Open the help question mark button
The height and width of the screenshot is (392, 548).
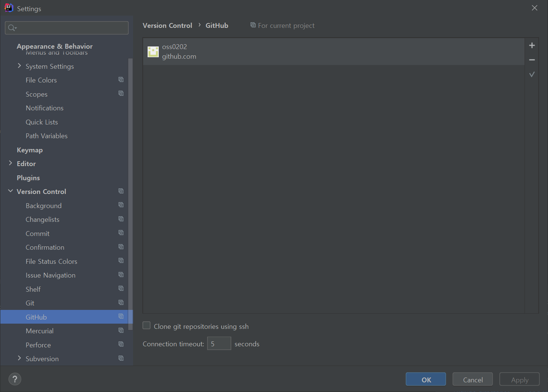15,379
